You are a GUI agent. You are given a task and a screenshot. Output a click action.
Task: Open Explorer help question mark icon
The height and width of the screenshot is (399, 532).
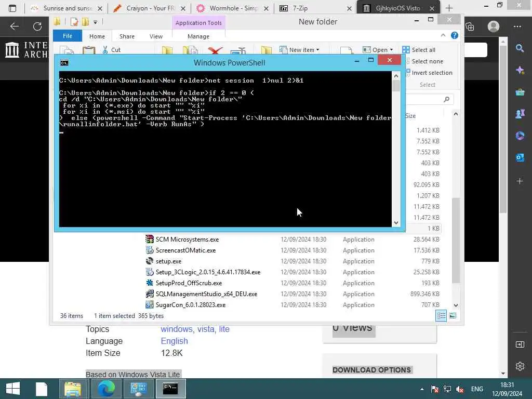point(454,35)
